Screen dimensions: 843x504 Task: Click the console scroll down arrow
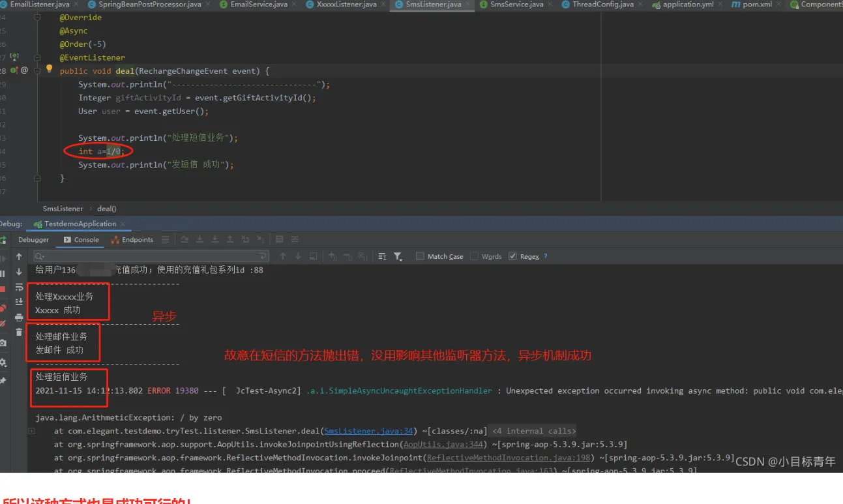20,272
